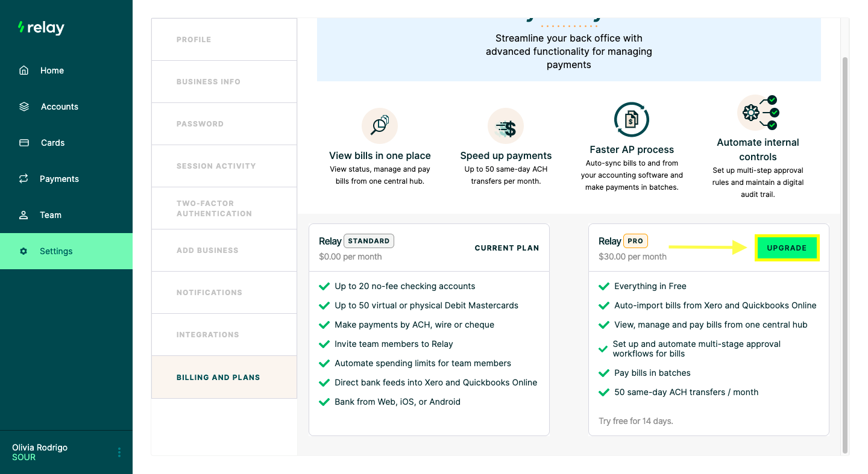Open the user menu dots beside Olivia Rodrigo
This screenshot has height=474, width=868.
point(119,452)
